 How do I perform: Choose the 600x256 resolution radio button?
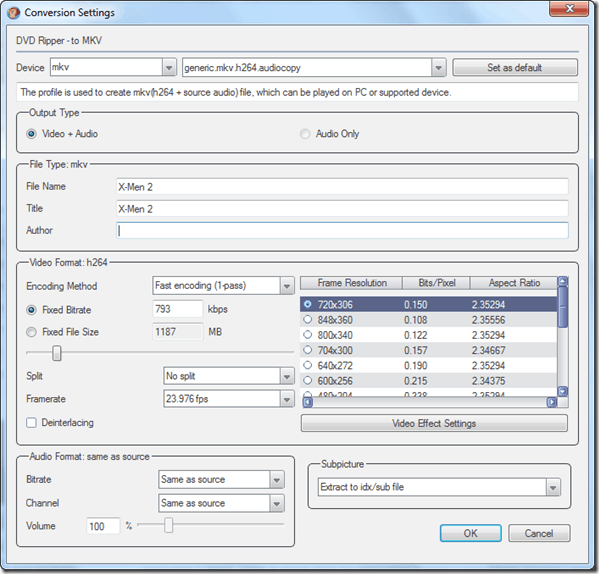click(x=308, y=380)
